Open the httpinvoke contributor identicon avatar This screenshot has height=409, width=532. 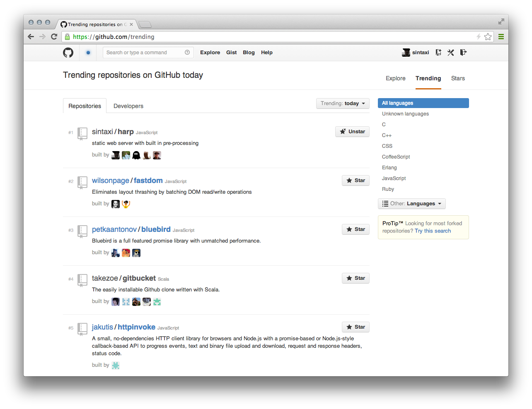[x=116, y=366]
